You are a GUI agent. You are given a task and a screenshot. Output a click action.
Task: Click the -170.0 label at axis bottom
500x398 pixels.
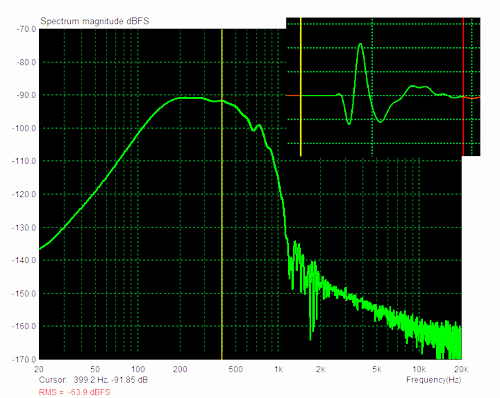coord(24,359)
